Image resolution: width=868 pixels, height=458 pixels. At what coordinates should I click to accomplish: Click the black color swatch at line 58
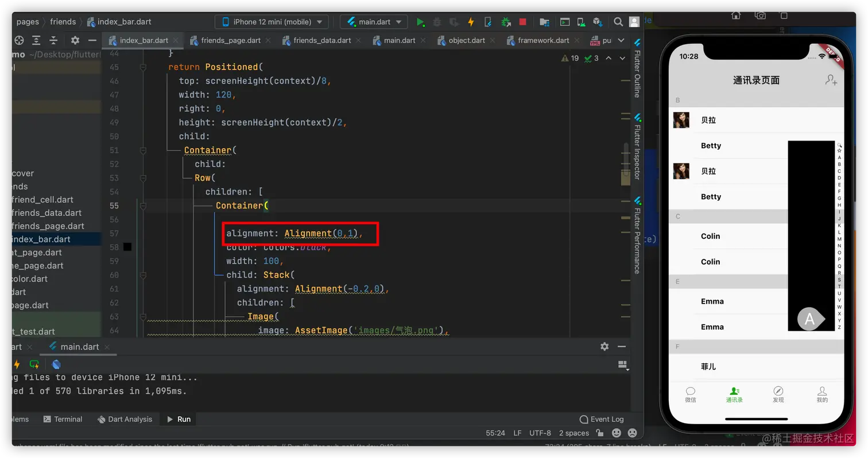click(127, 247)
